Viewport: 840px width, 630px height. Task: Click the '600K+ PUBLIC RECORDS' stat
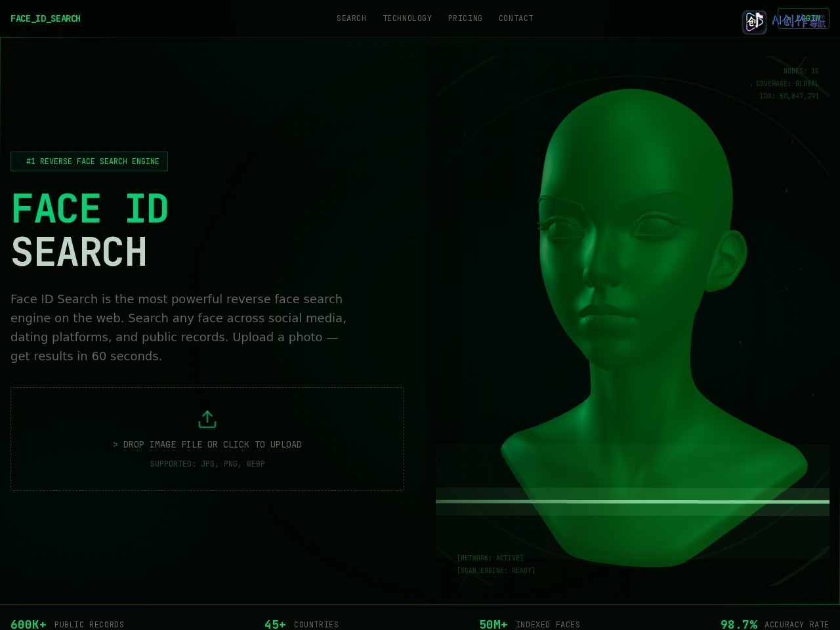pos(67,624)
